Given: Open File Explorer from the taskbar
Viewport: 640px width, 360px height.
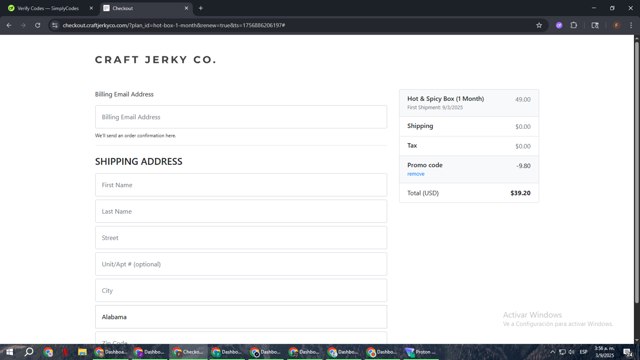Looking at the screenshot, I should [x=82, y=352].
